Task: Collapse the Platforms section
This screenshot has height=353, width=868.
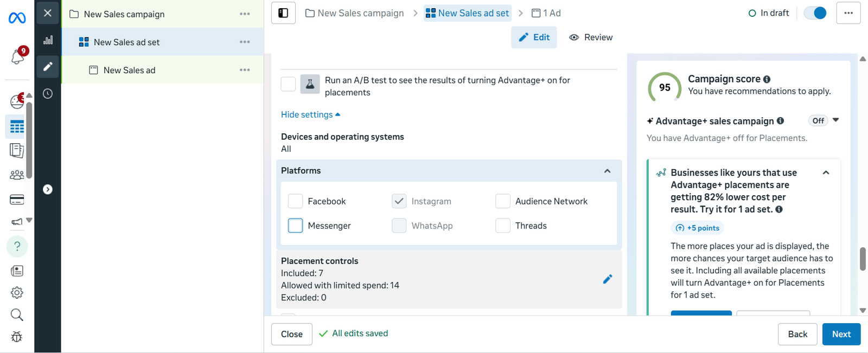Action: click(607, 171)
